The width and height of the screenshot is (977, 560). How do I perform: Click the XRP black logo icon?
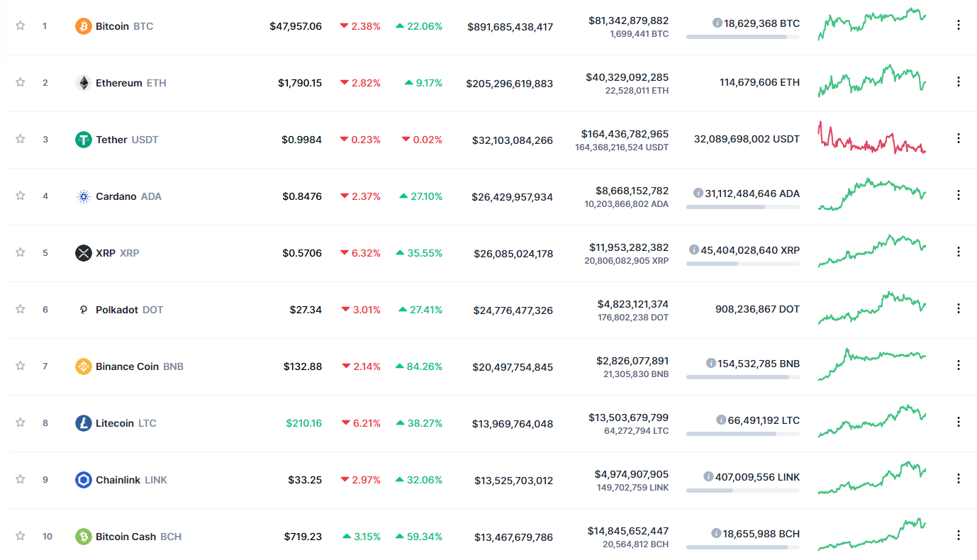[x=84, y=253]
